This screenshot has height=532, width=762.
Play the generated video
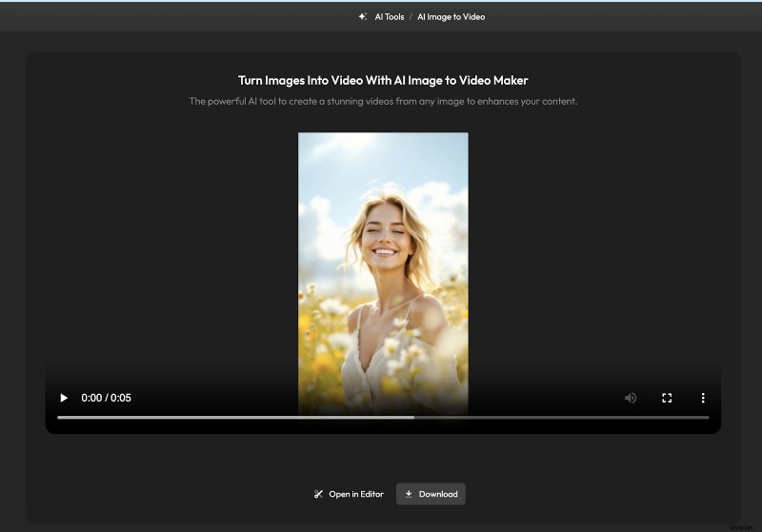[x=64, y=398]
